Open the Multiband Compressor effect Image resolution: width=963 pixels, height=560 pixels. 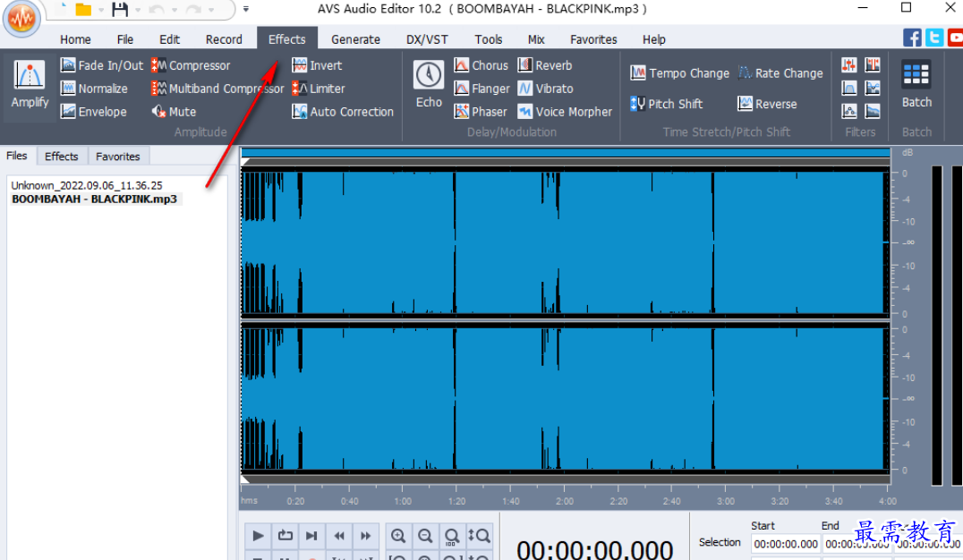(217, 89)
